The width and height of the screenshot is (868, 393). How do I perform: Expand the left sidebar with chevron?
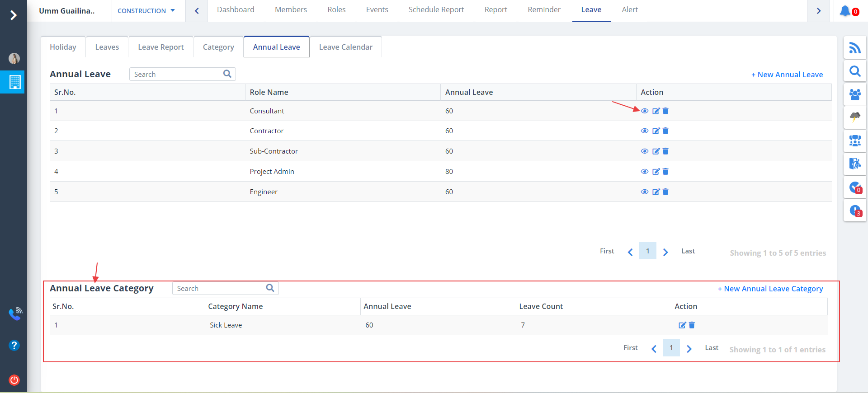pos(14,15)
